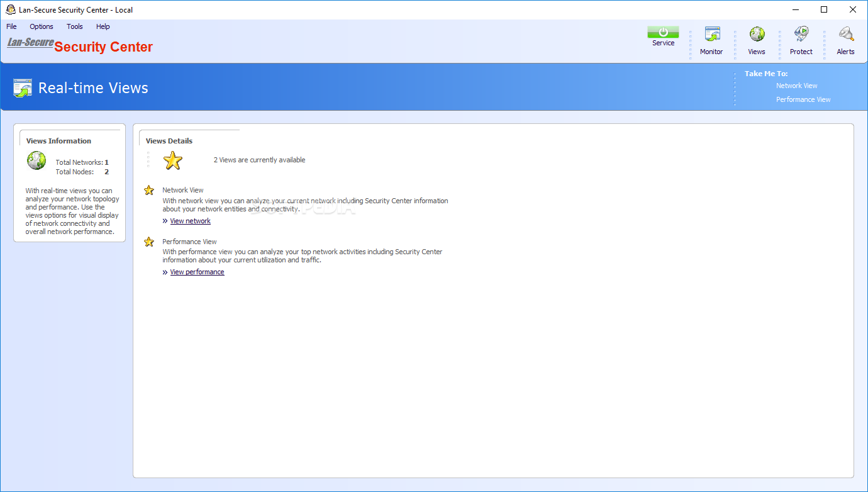The image size is (868, 492).
Task: Click the Service label
Action: (x=663, y=43)
